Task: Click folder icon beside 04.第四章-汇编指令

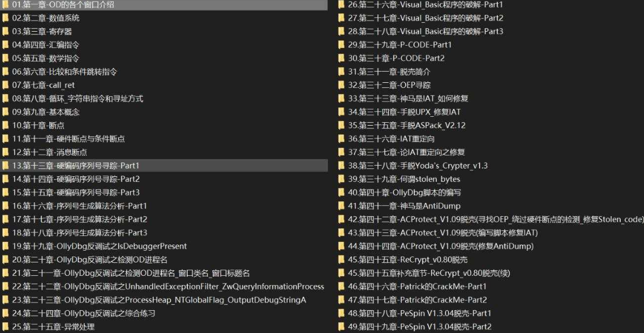Action: [6, 45]
